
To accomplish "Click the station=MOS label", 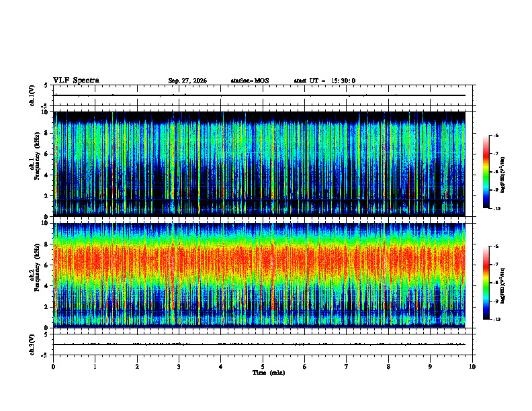I will pyautogui.click(x=250, y=81).
